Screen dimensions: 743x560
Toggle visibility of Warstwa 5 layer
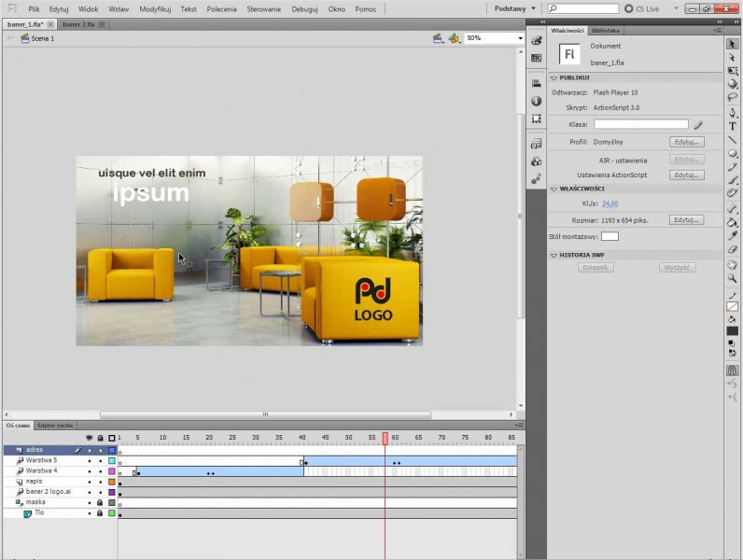[x=90, y=461]
